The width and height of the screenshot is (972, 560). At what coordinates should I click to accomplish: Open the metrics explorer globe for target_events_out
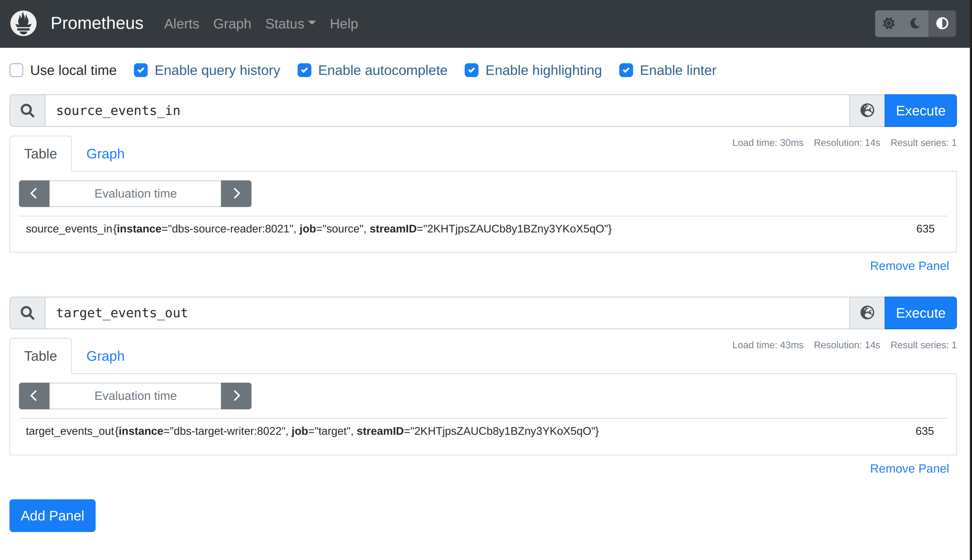coord(866,312)
